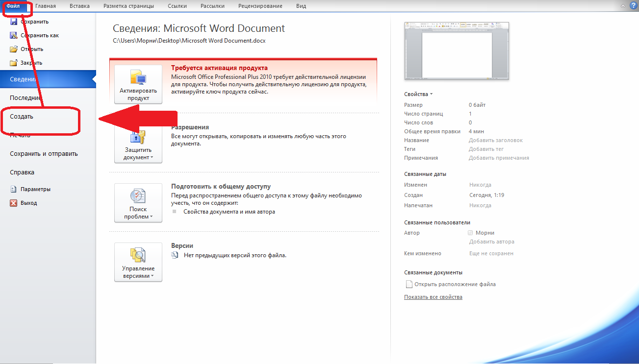Switch to the Рецензирование ribbon tab

pyautogui.click(x=260, y=6)
